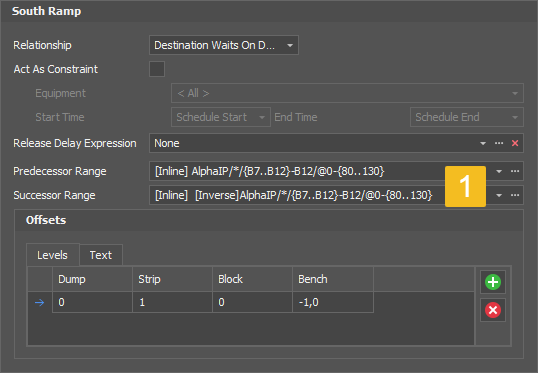Screen dimensions: 538x373
Task: Click the yellow number 1 callout marker
Action: coord(465,186)
